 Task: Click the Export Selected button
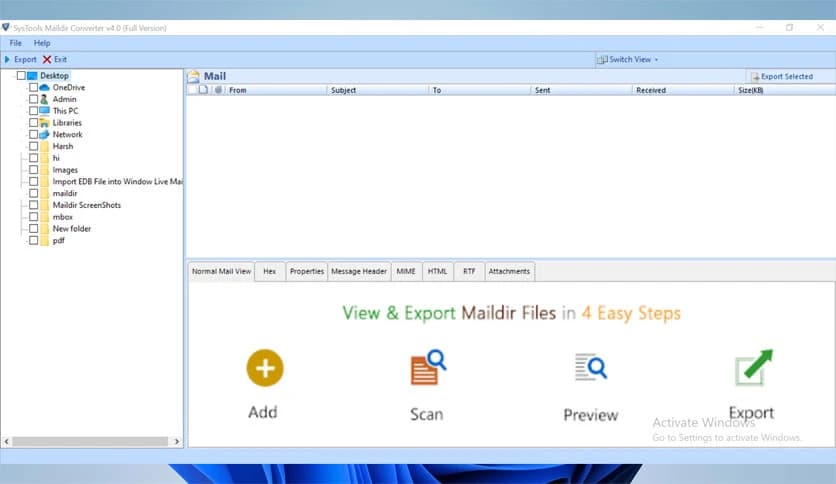pyautogui.click(x=782, y=77)
